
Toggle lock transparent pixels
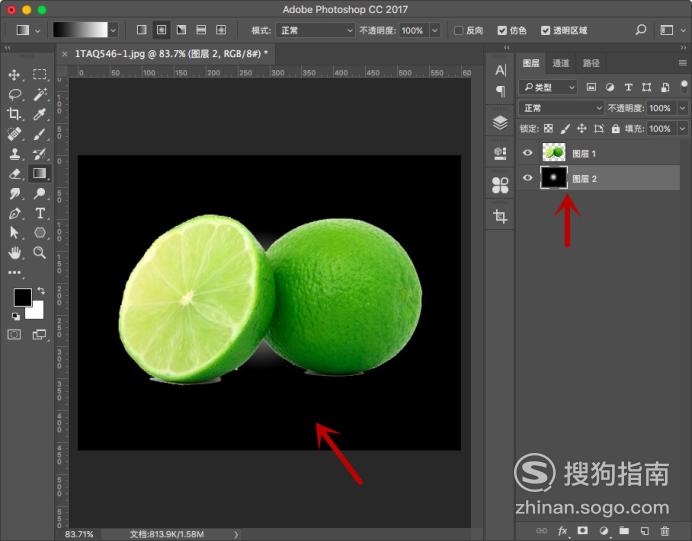tap(548, 128)
